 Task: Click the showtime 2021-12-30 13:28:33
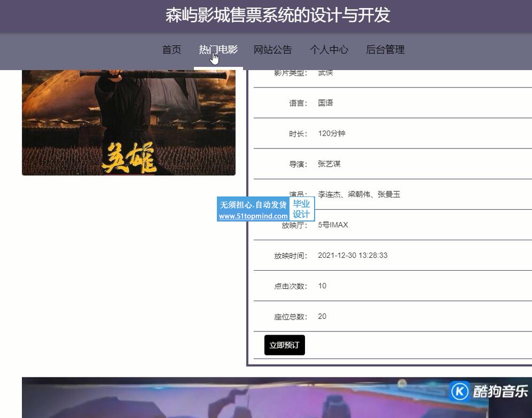[353, 255]
